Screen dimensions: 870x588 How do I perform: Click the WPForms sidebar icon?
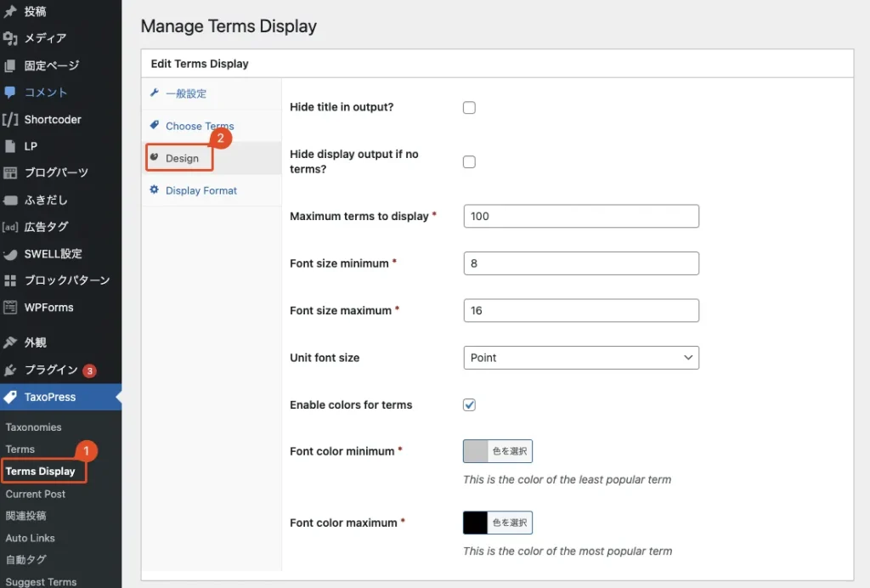10,307
